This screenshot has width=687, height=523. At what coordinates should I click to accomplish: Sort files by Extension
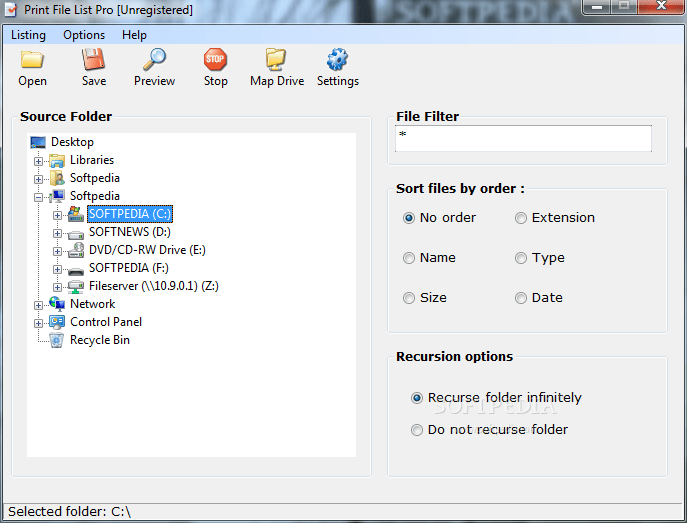(521, 218)
